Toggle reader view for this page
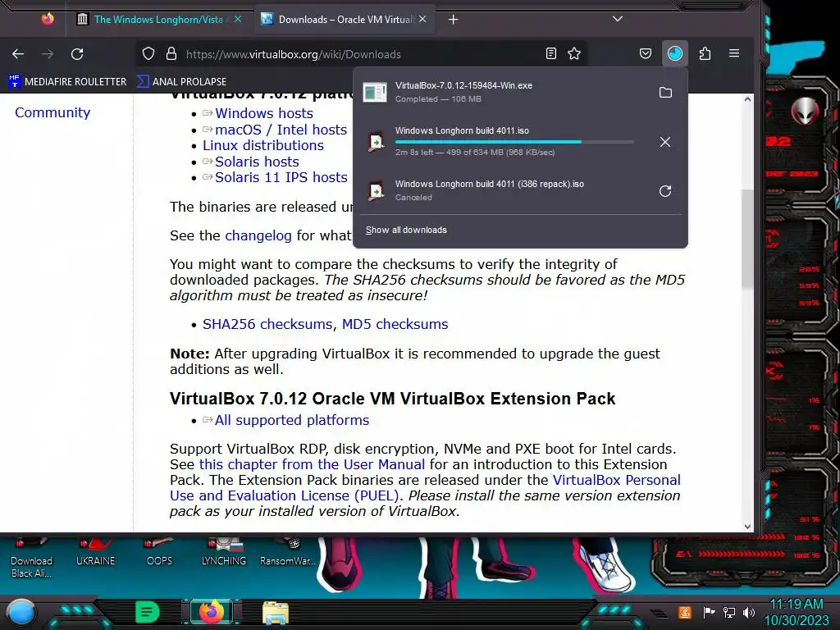The image size is (840, 630). pos(550,53)
